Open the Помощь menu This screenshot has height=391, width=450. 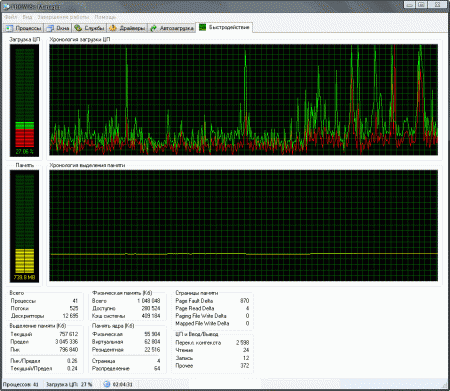point(105,17)
